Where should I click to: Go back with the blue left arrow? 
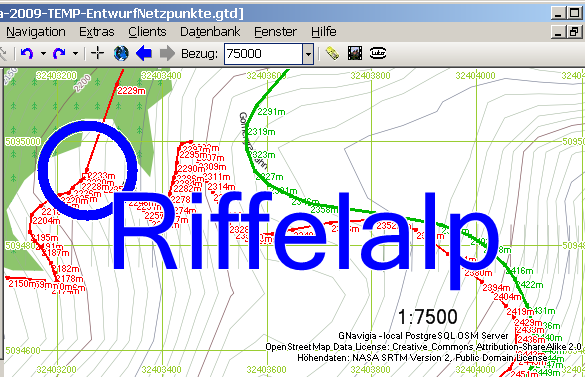tap(144, 53)
